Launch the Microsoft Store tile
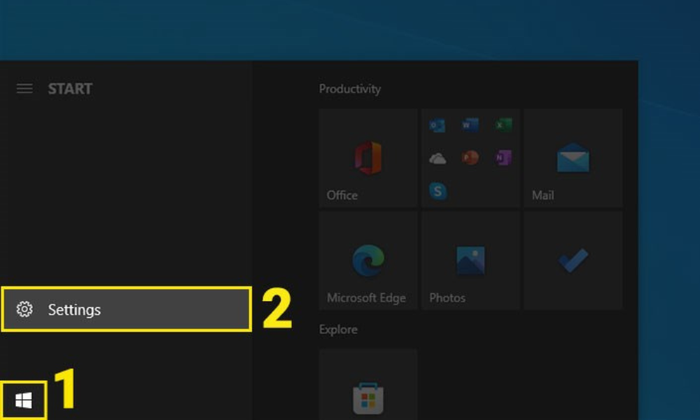Viewport: 700px width, 420px height. tap(367, 395)
